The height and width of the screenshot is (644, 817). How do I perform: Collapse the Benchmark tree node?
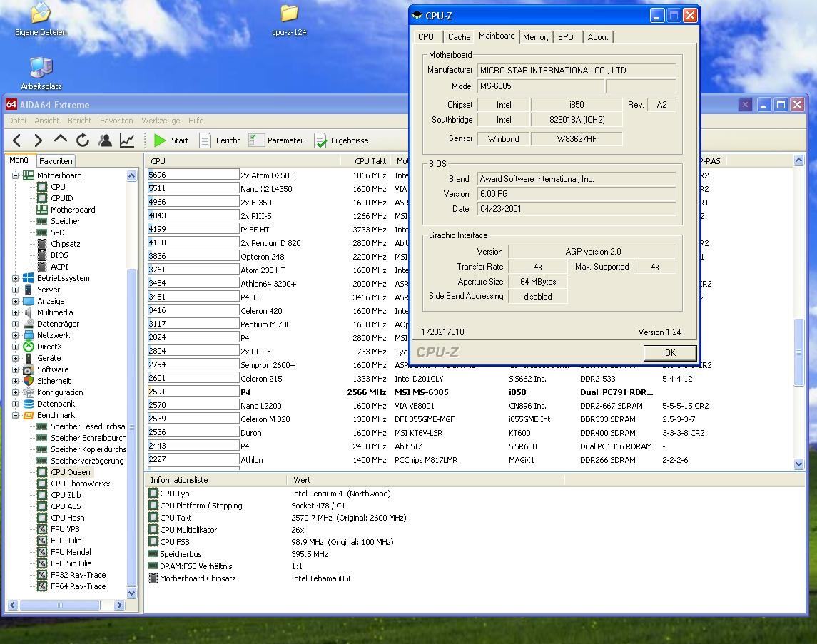[x=16, y=415]
